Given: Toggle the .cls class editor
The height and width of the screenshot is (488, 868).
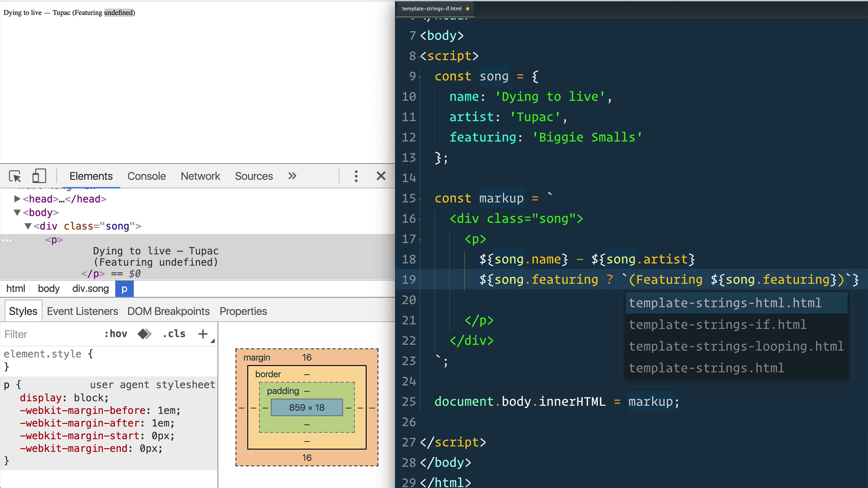Looking at the screenshot, I should tap(174, 334).
